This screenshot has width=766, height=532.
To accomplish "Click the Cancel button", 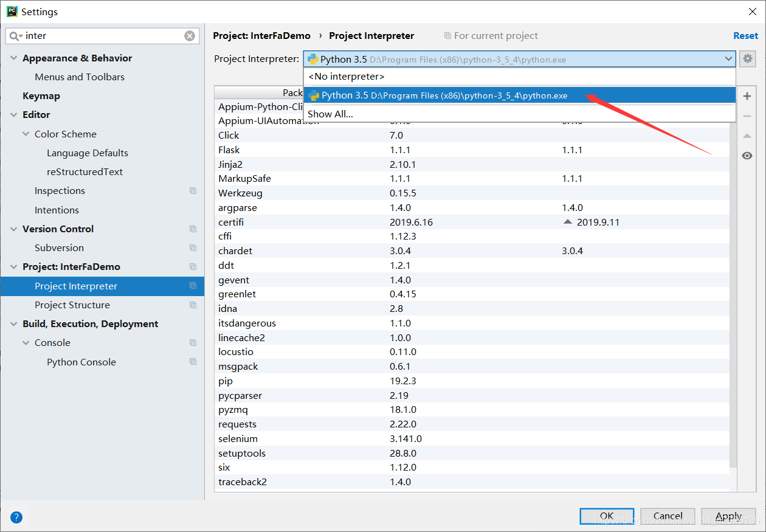I will point(668,516).
